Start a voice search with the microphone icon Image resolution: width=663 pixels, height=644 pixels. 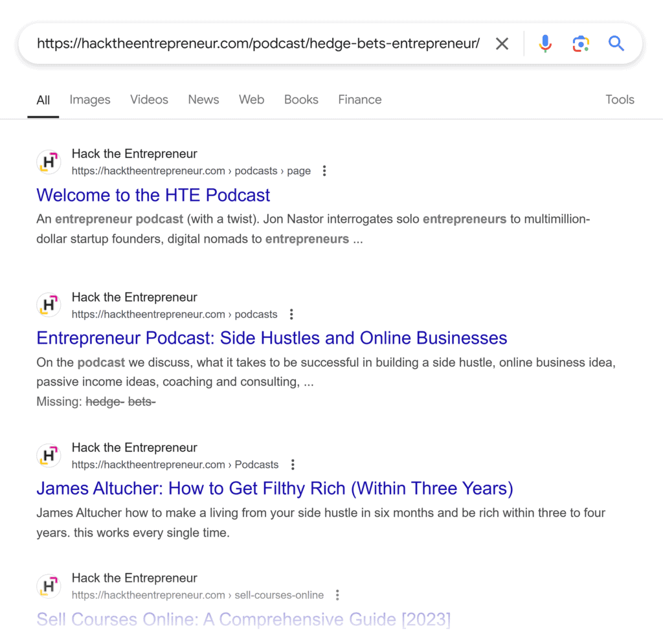[x=545, y=43]
